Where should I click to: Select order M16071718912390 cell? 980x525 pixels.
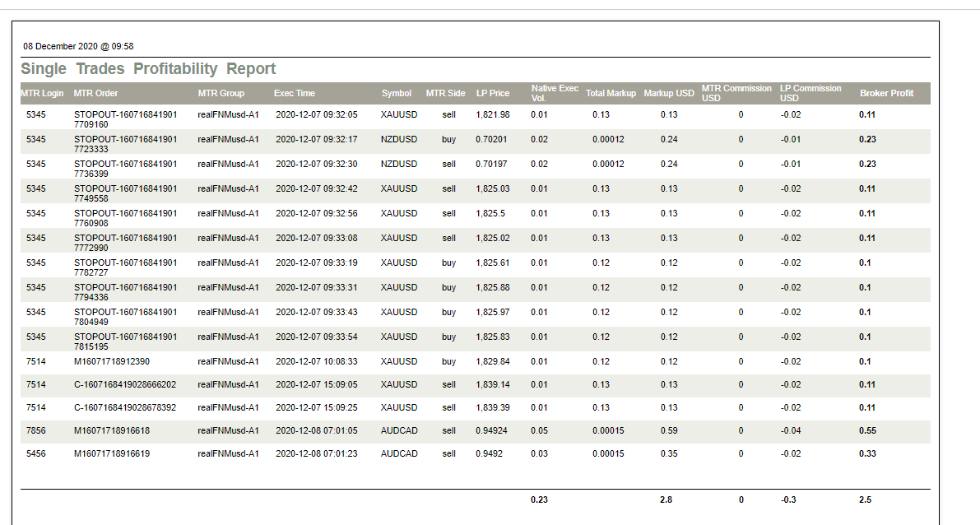(112, 361)
